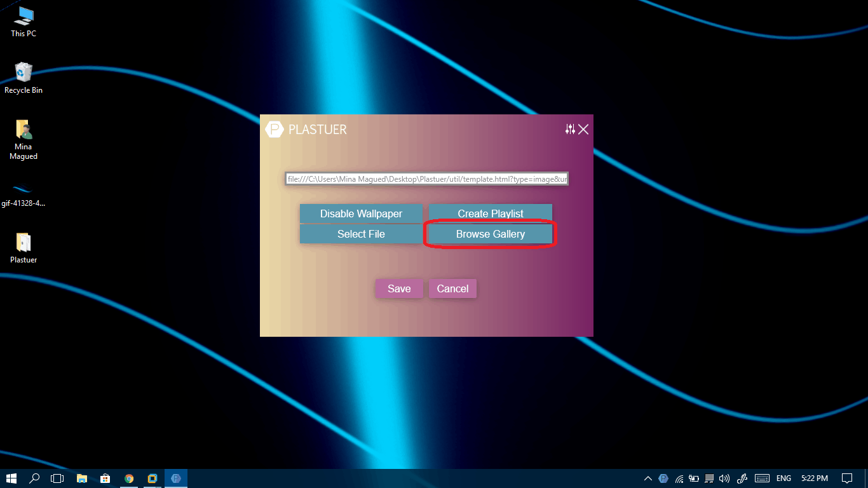Open the ENG input language switcher
868x488 pixels.
[783, 478]
